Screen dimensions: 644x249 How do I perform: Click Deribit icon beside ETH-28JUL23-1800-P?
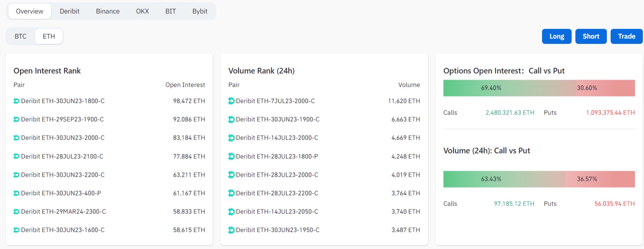pos(231,156)
